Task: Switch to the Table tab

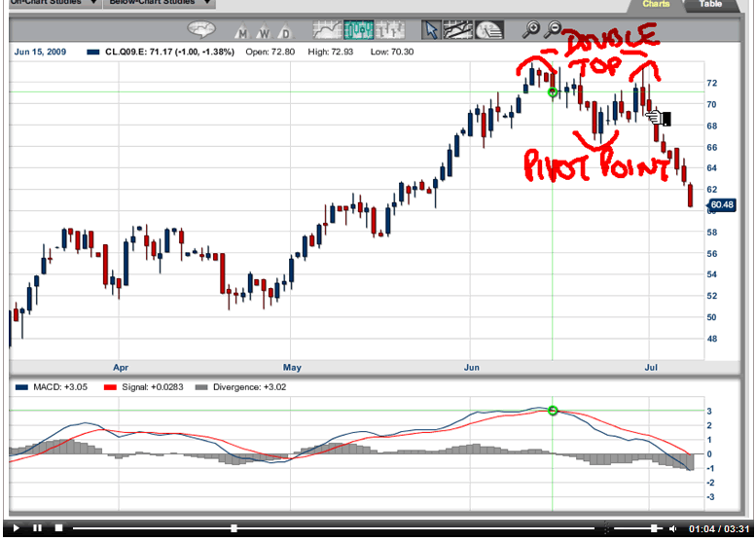Action: coord(710,4)
